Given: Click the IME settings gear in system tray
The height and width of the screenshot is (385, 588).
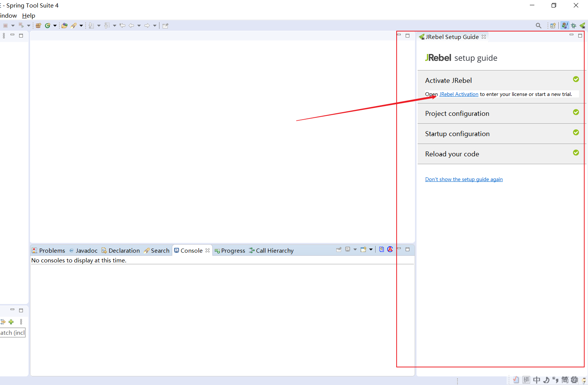Looking at the screenshot, I should (x=574, y=380).
